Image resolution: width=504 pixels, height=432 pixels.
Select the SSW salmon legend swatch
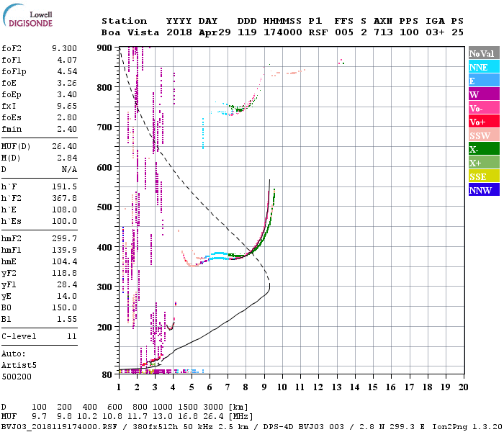click(x=484, y=135)
